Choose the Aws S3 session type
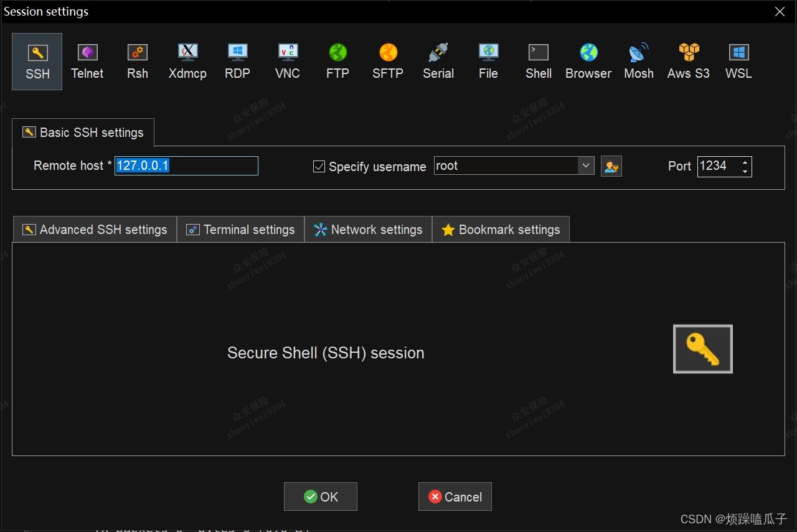797x532 pixels. [688, 61]
